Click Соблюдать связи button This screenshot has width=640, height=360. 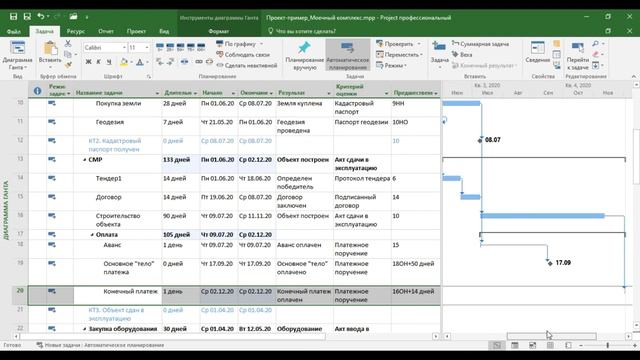point(243,54)
